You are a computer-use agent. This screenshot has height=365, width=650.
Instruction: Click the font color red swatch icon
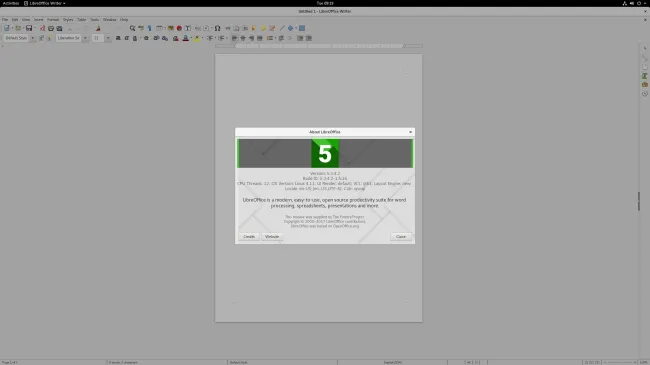coord(185,38)
